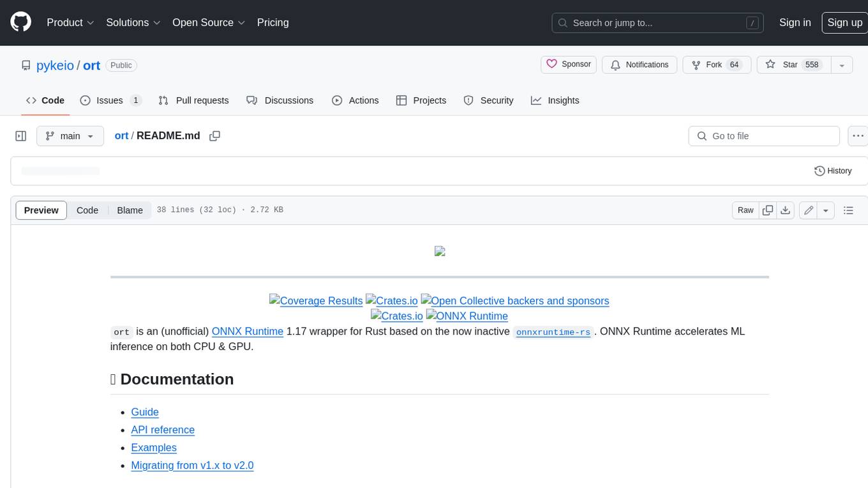This screenshot has width=868, height=488.
Task: Open the onnxruntime-rs link
Action: 553,332
